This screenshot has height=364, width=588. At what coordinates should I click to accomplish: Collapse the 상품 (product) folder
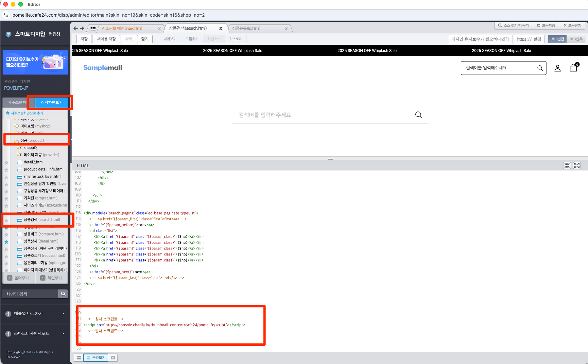pyautogui.click(x=16, y=141)
